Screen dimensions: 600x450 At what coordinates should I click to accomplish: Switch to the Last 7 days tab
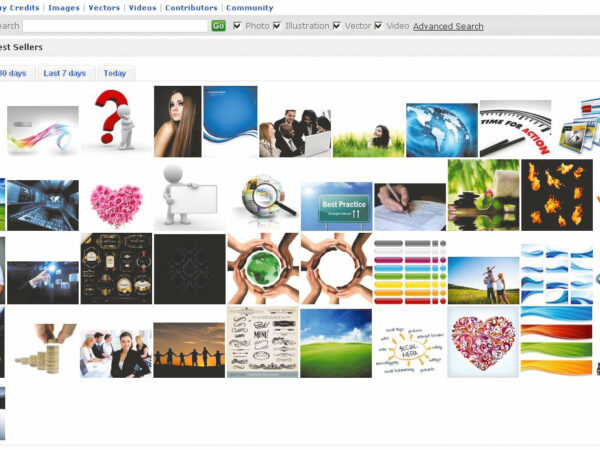tap(65, 73)
